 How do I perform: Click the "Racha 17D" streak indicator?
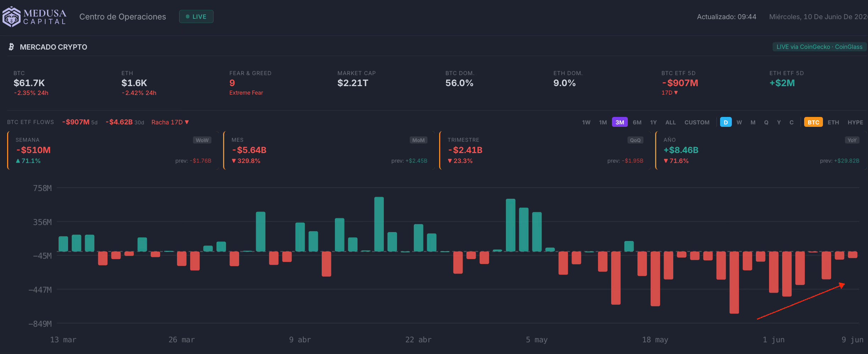(x=170, y=122)
